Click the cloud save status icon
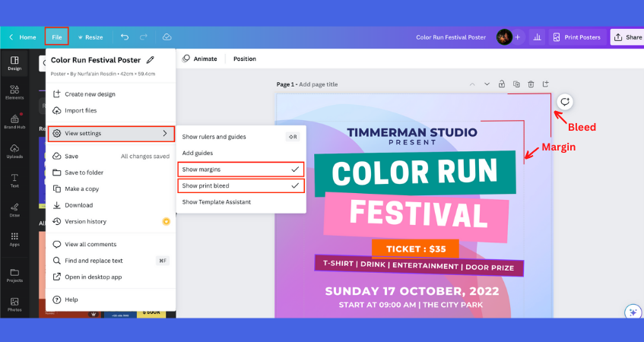 pos(167,36)
